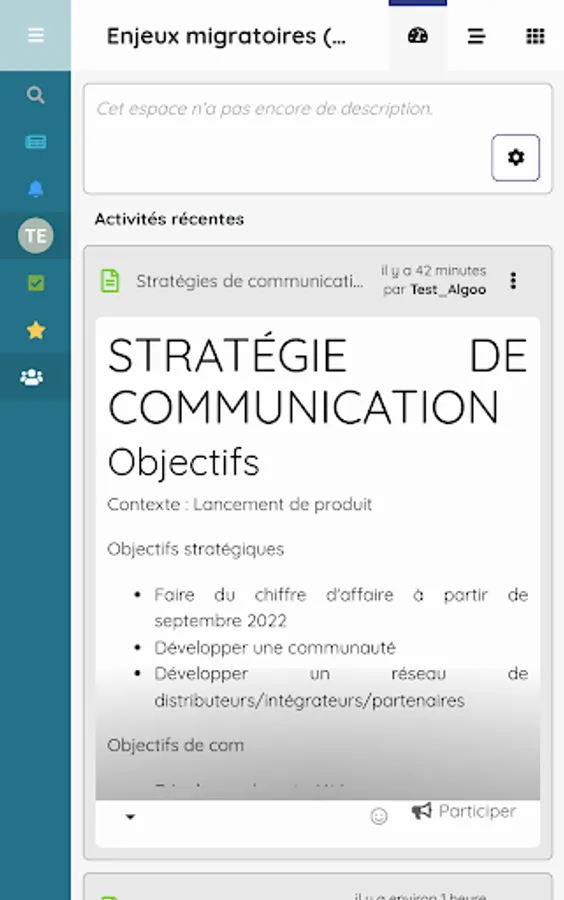Click green document icon of Stratégies activity
564x900 pixels.
[110, 281]
